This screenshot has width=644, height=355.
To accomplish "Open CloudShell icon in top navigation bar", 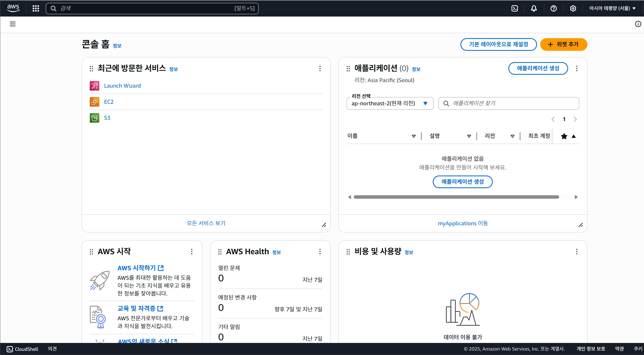I will click(515, 8).
